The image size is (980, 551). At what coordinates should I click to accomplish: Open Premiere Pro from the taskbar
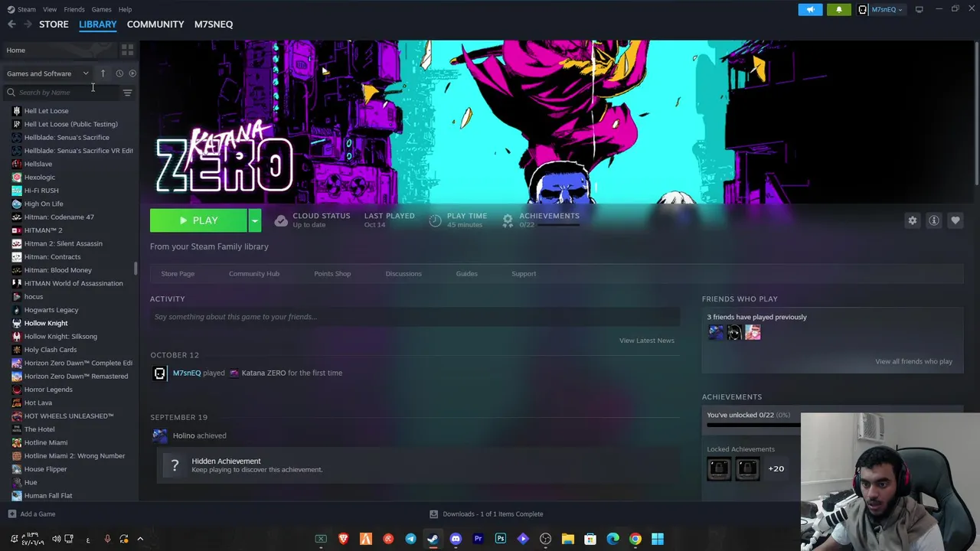tap(479, 539)
